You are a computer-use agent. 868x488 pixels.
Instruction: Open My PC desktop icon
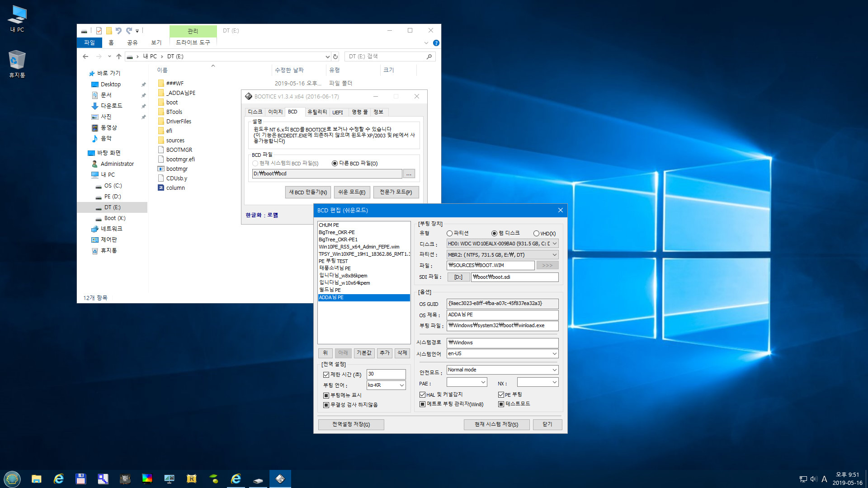pos(17,19)
